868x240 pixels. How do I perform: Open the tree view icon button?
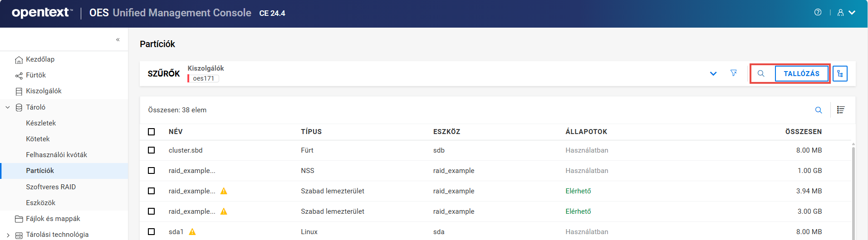(x=840, y=74)
